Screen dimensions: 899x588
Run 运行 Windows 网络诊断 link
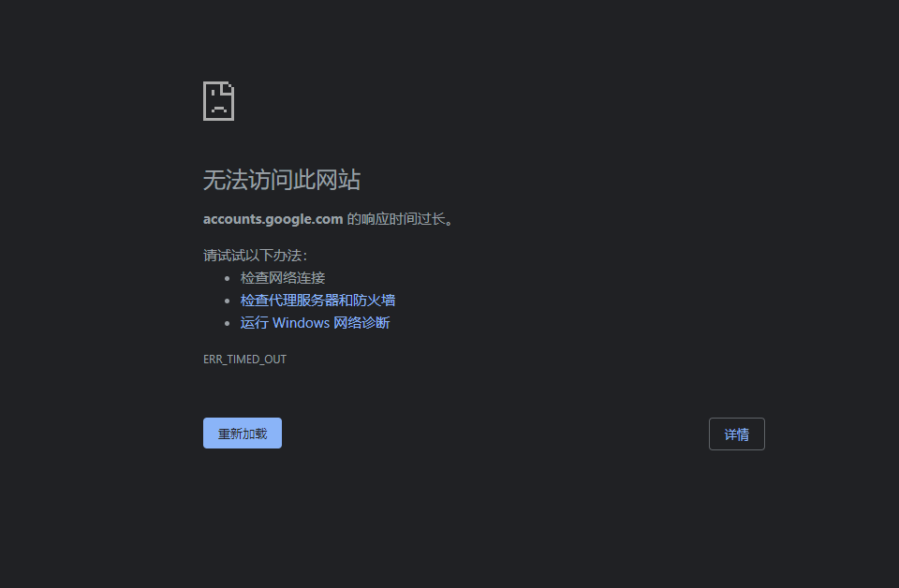pos(315,323)
